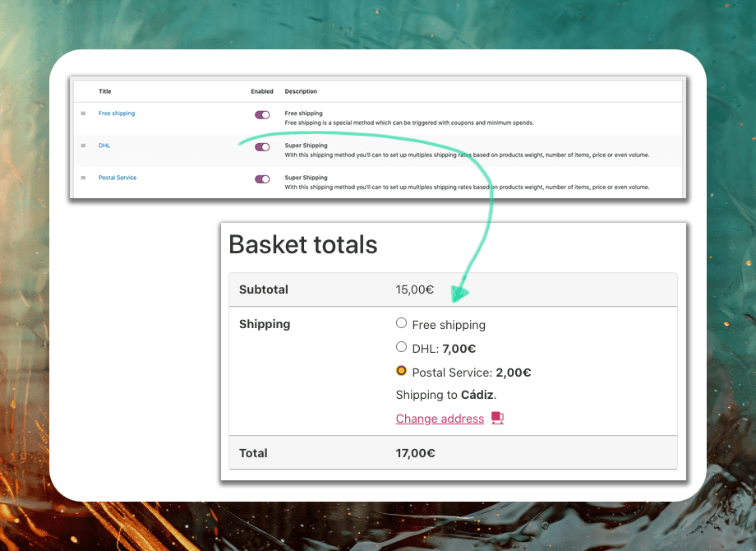
Task: Click the 15,00€ subtotal value
Action: click(x=415, y=289)
